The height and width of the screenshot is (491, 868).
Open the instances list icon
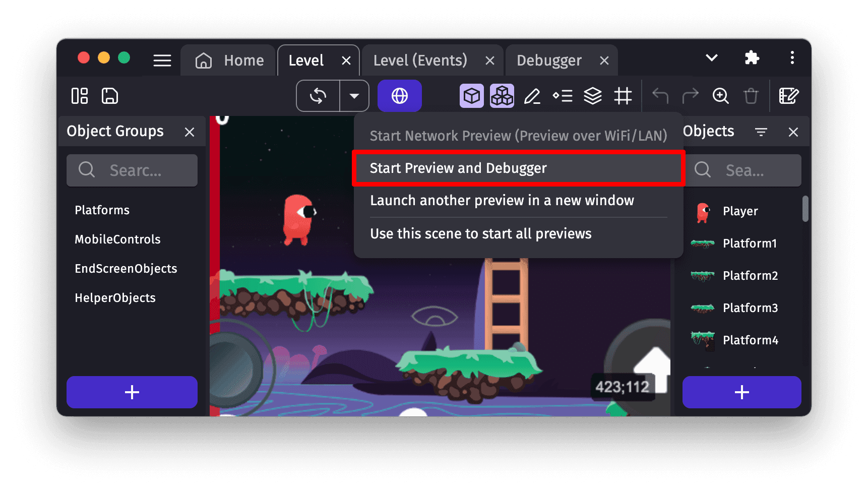click(563, 96)
